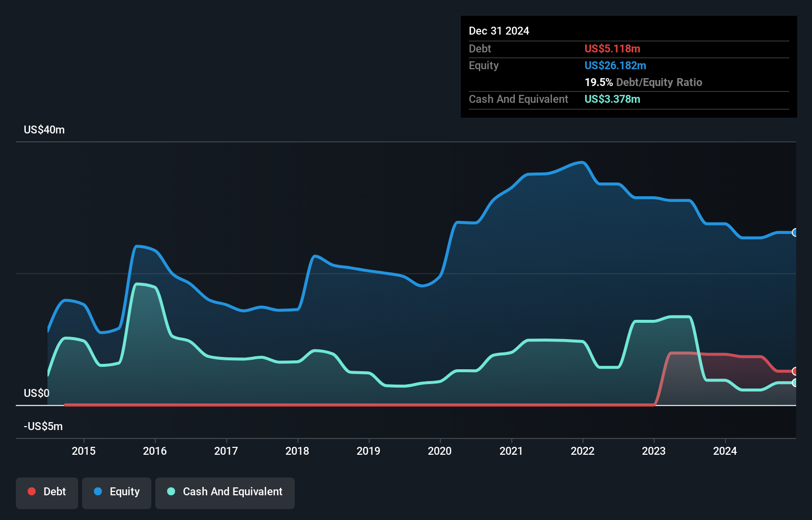Click the -US$5m y-axis label
The width and height of the screenshot is (812, 520).
point(43,427)
